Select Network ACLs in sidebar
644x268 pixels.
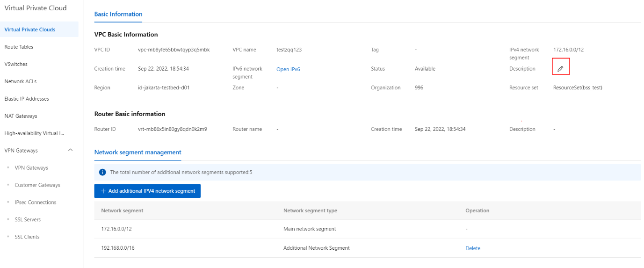[x=21, y=81]
